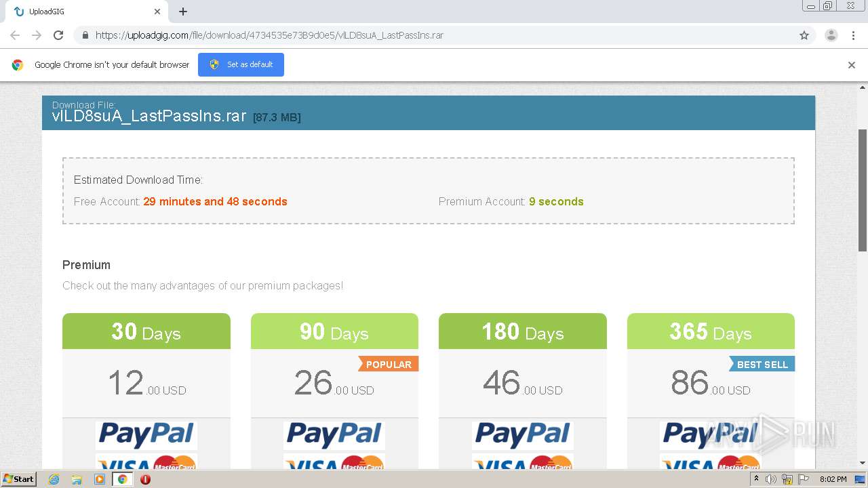This screenshot has height=488, width=868.
Task: Reload the page with the refresh icon
Action: click(58, 35)
